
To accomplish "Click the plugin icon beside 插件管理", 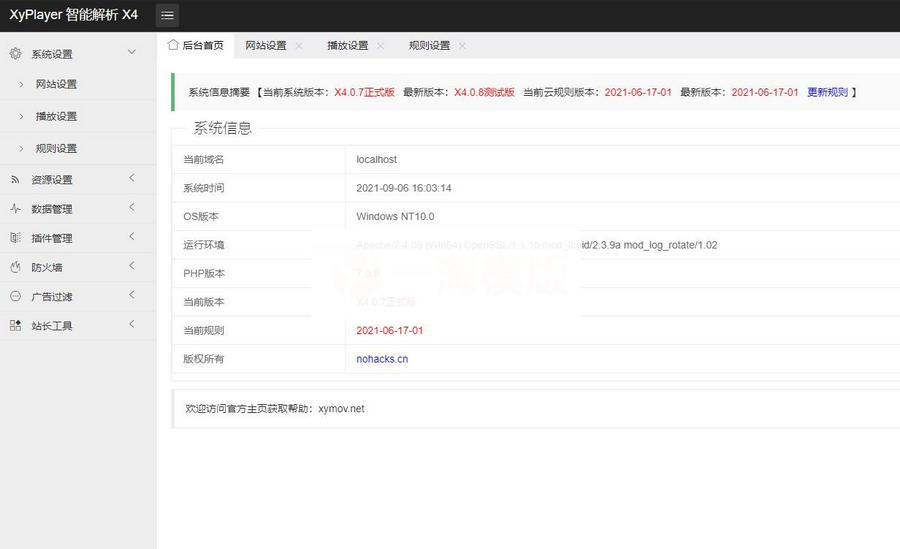I will 14,238.
